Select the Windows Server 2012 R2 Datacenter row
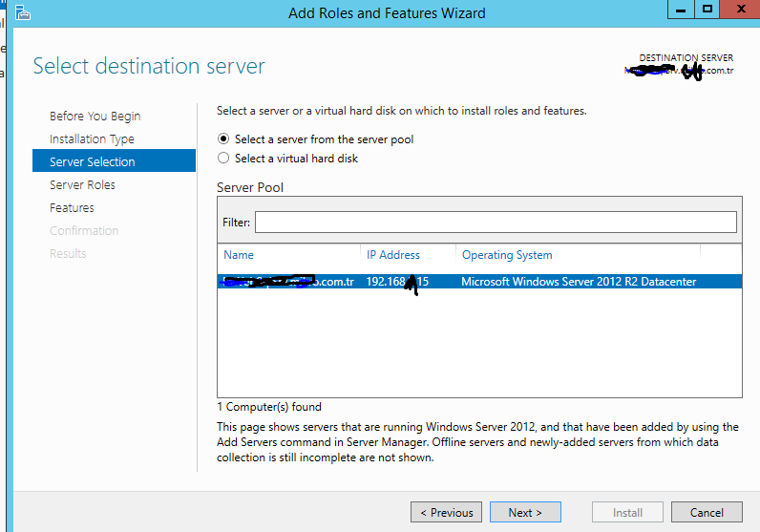The width and height of the screenshot is (760, 532). pyautogui.click(x=479, y=281)
